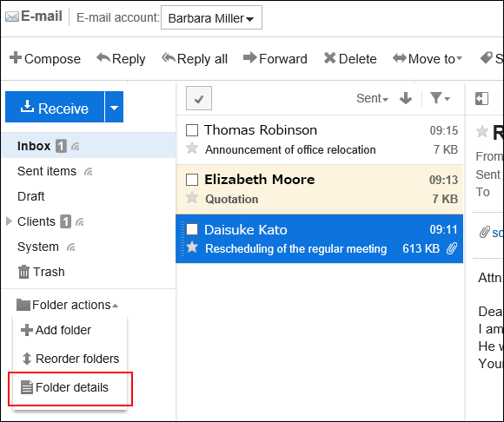Click the attachment paperclip in preview pane
This screenshot has width=504, height=422.
(x=484, y=232)
